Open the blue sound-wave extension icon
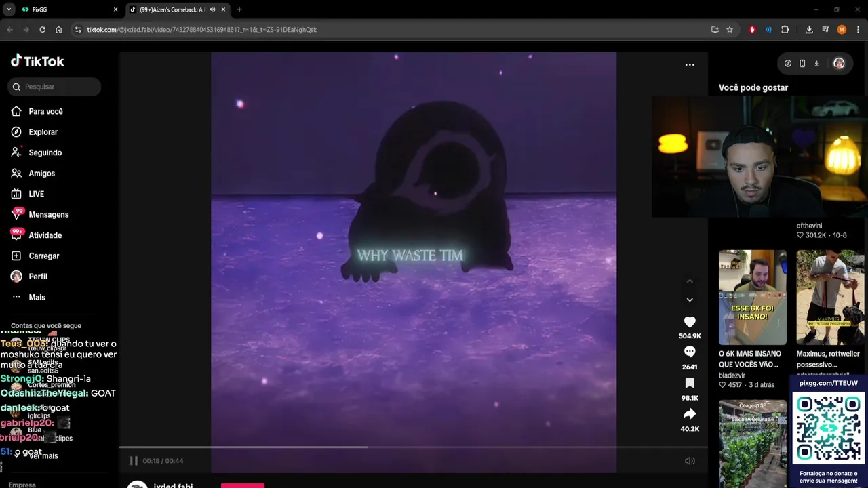 [768, 30]
